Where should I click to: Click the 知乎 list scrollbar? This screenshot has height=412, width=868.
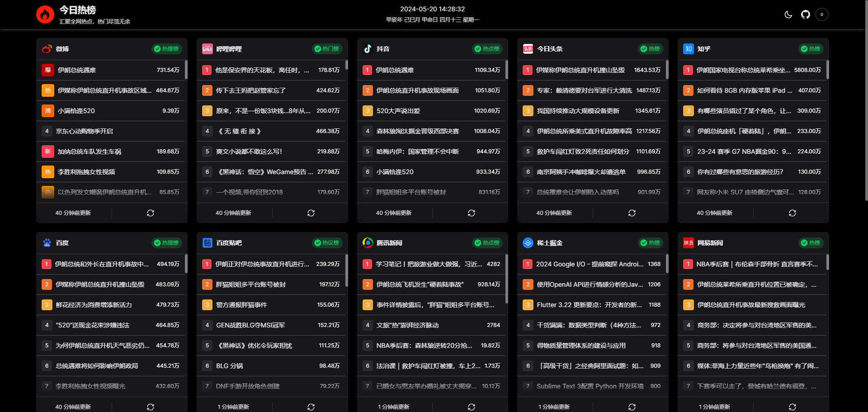827,70
